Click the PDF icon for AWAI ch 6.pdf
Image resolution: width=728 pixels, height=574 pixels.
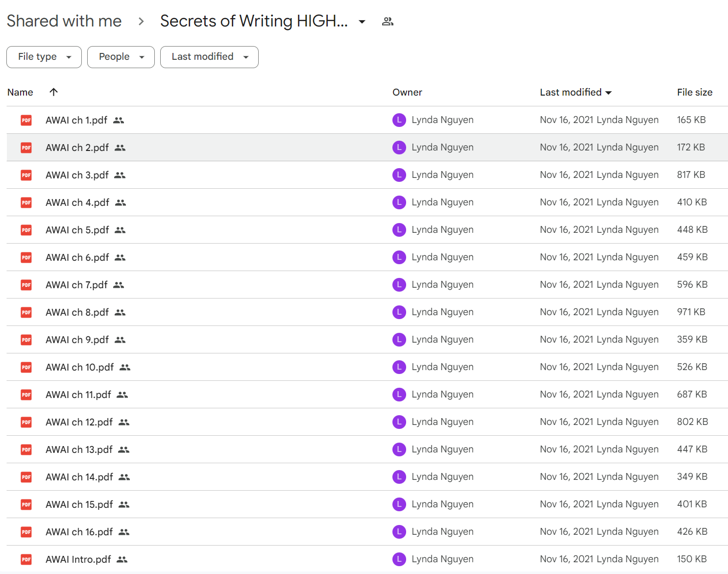pyautogui.click(x=26, y=257)
